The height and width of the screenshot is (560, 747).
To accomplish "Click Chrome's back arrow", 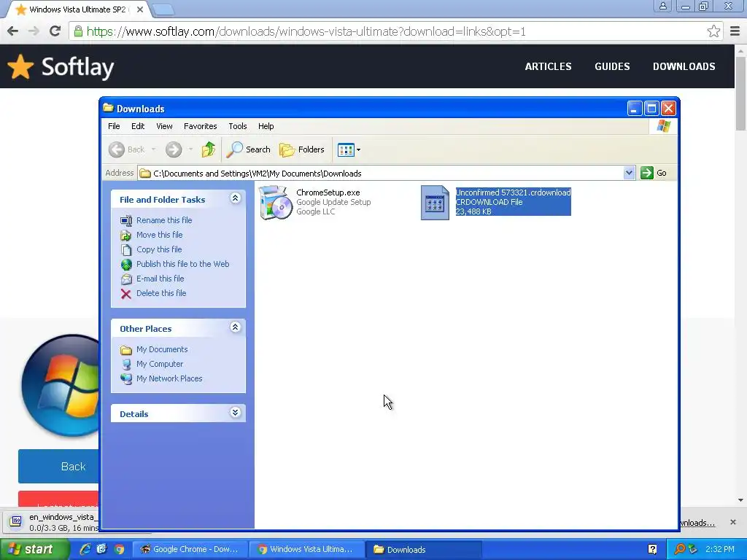I will click(x=13, y=31).
